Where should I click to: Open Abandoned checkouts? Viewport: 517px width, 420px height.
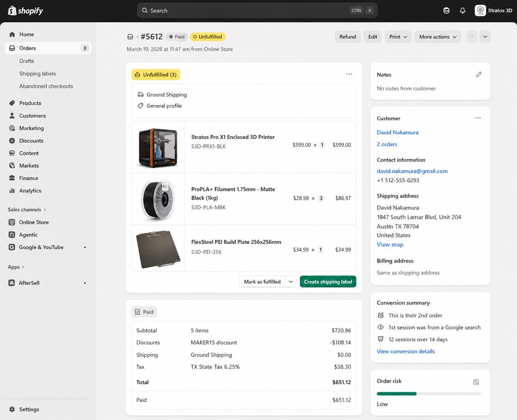coord(46,86)
